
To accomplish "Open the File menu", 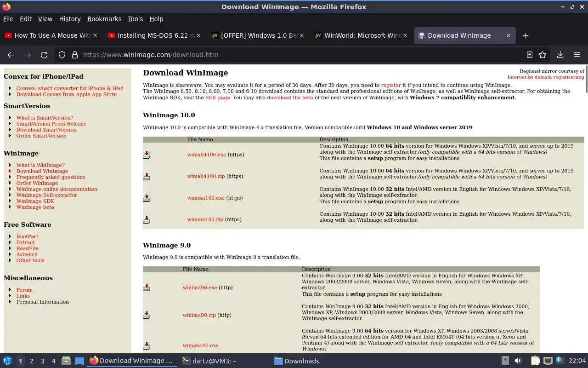I will click(8, 19).
